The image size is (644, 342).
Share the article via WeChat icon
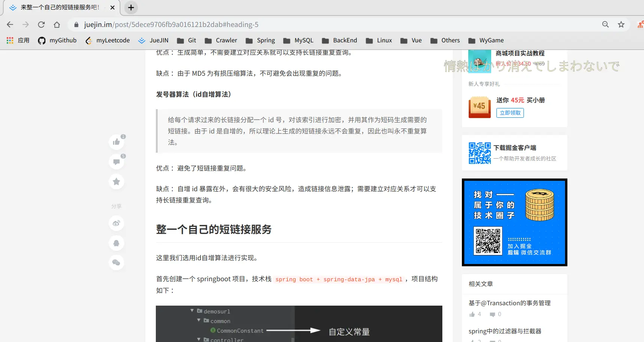click(116, 262)
